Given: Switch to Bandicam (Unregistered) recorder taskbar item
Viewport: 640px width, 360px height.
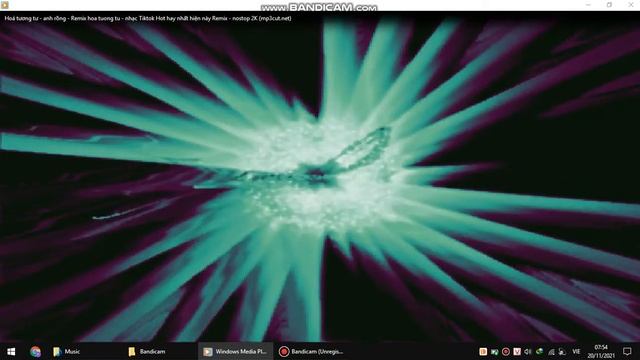Looking at the screenshot, I should (311, 351).
